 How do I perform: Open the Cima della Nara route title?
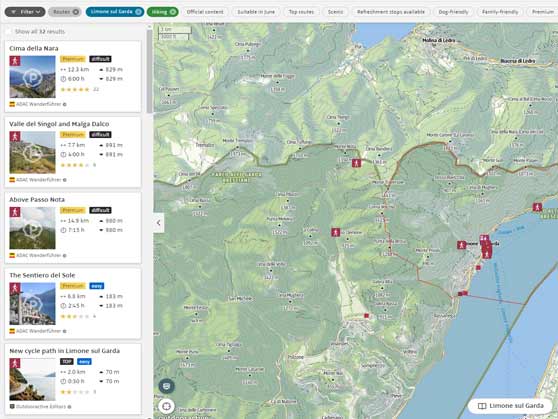[x=34, y=48]
